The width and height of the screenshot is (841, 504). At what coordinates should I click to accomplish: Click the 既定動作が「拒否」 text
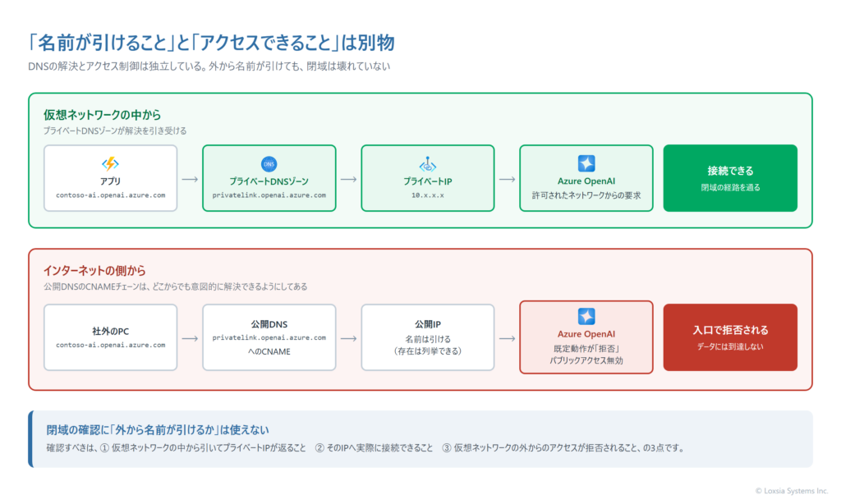[586, 349]
